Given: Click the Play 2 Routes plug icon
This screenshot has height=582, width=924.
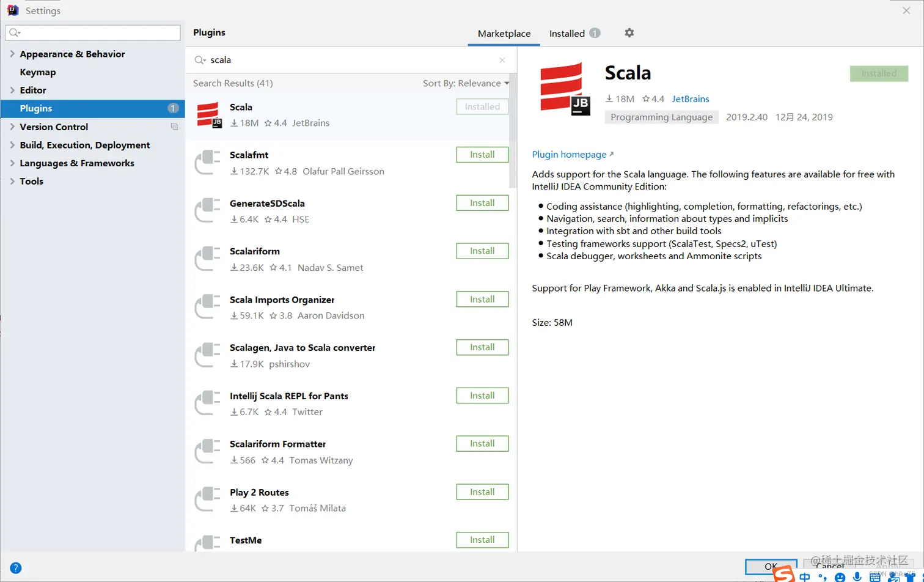Looking at the screenshot, I should pos(207,500).
